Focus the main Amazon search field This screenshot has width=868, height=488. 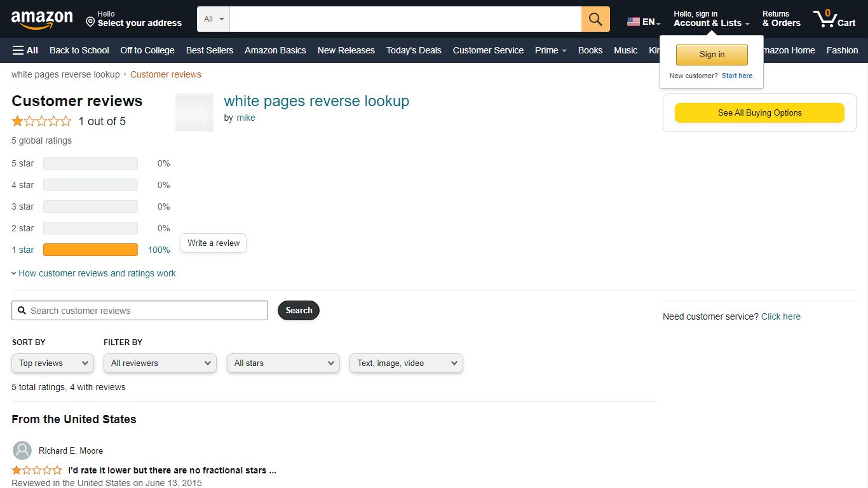(x=405, y=19)
